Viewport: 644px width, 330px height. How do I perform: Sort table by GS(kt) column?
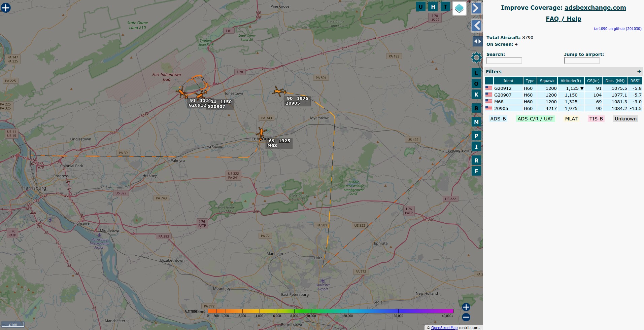[593, 81]
